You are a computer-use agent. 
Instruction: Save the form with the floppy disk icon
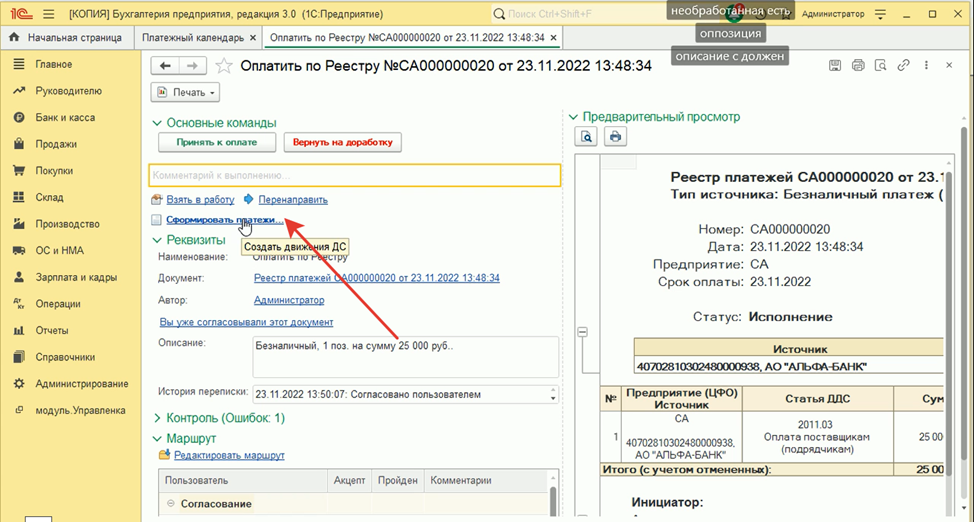click(835, 65)
